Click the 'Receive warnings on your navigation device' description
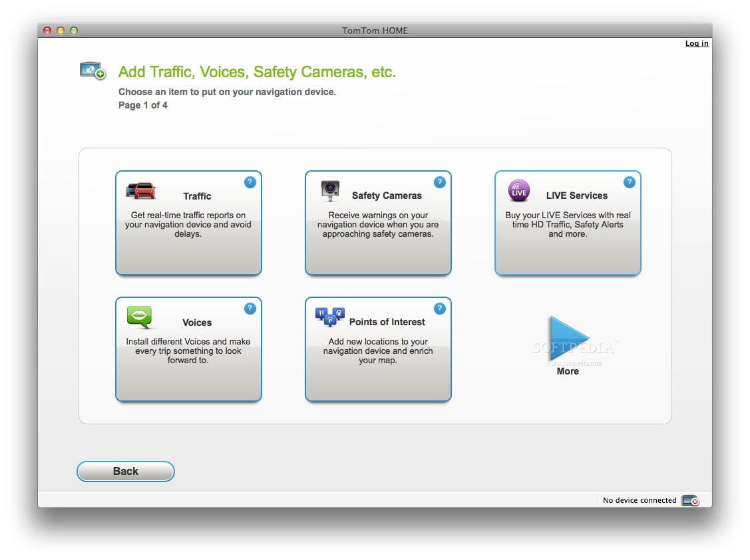Image resolution: width=750 pixels, height=560 pixels. coord(378,224)
